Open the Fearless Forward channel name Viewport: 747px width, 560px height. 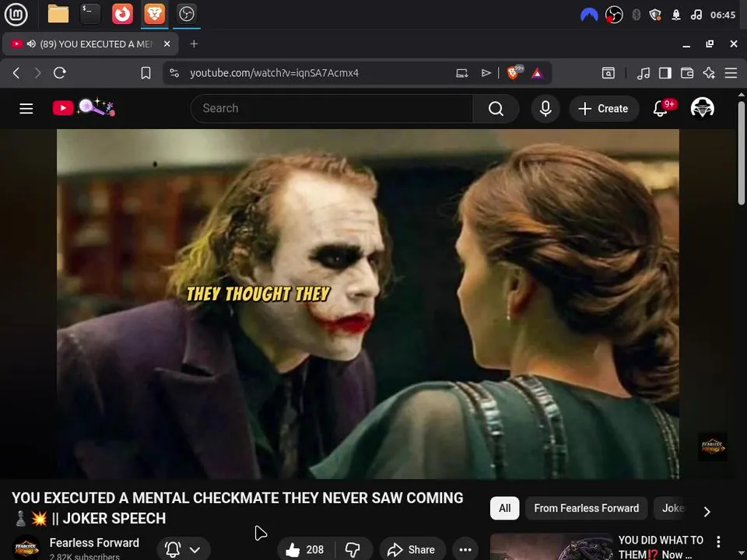pos(94,543)
